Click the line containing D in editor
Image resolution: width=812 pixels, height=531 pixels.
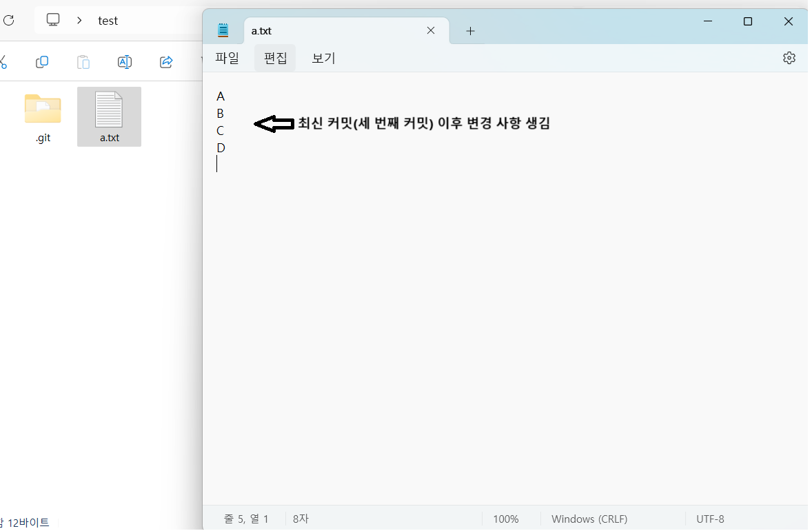tap(221, 148)
